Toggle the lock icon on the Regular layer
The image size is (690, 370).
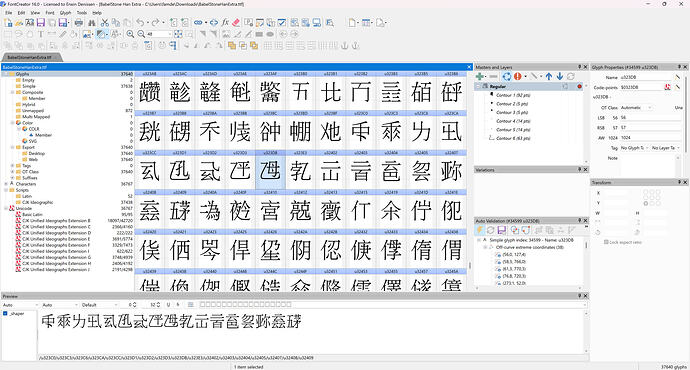(x=565, y=87)
